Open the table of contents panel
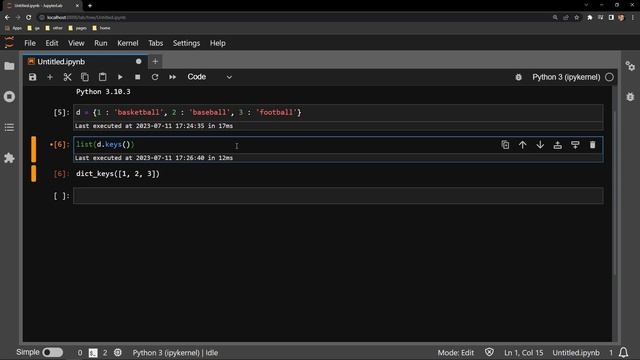The image size is (640, 360). [x=9, y=127]
